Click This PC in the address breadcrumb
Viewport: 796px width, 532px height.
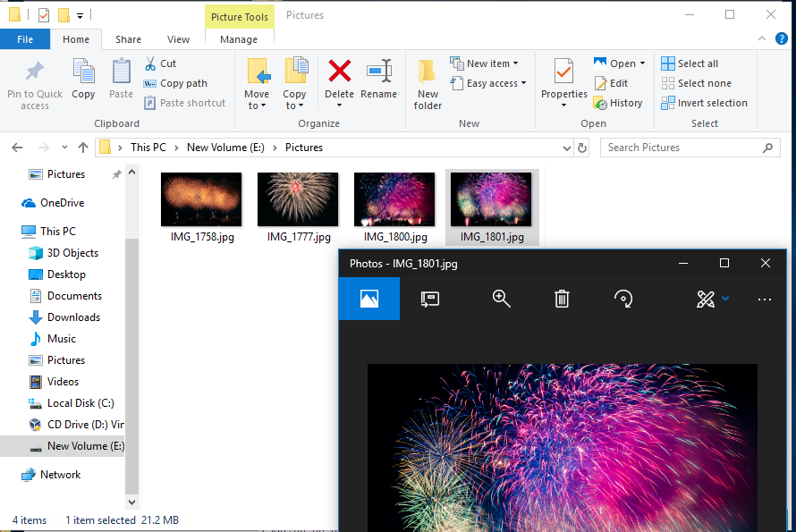(x=148, y=148)
